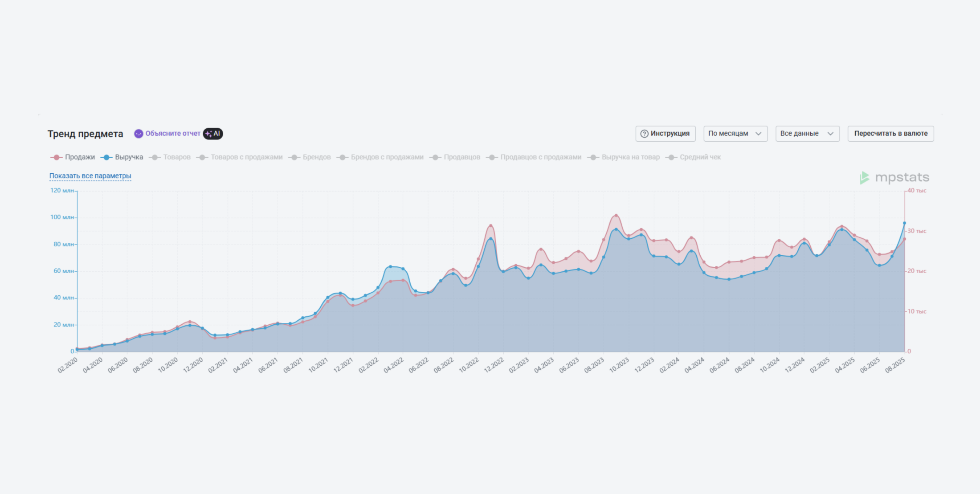980x494 pixels.
Task: Show the Выручка на товар series
Action: point(630,157)
